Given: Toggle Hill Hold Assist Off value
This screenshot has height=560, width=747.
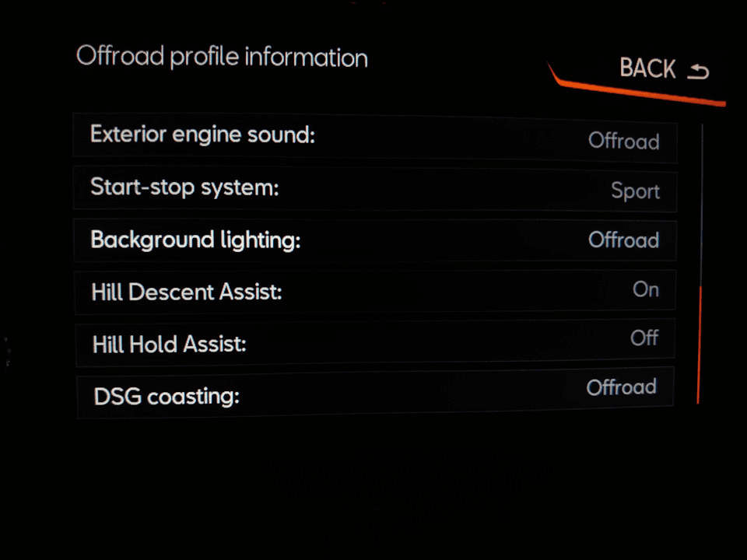Looking at the screenshot, I should click(x=644, y=338).
